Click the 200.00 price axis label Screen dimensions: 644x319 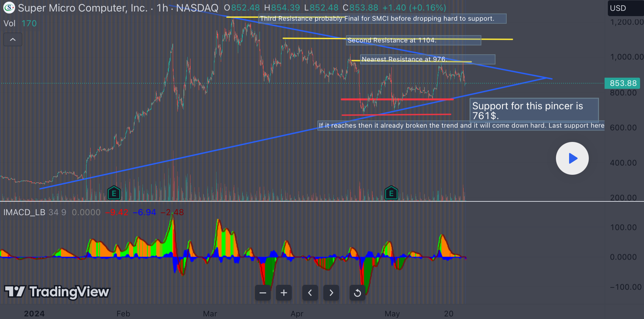(623, 197)
